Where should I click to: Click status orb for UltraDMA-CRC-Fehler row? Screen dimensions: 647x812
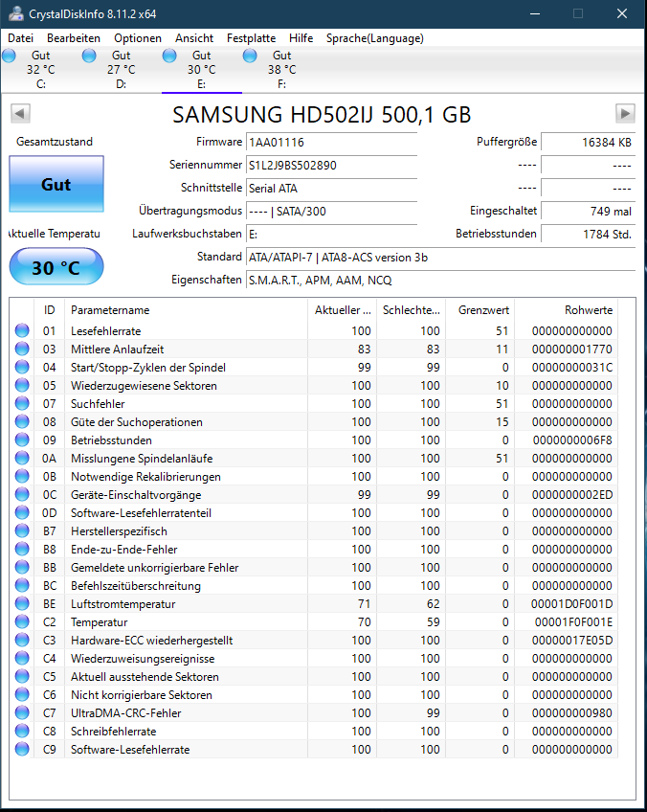pyautogui.click(x=22, y=713)
